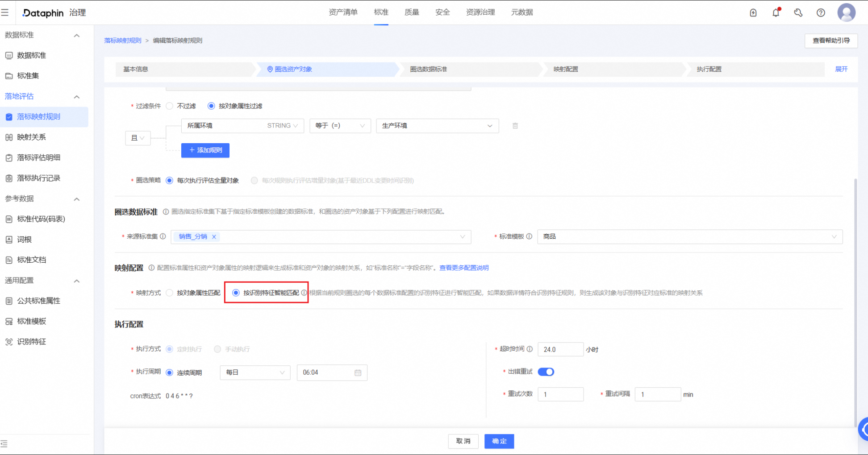Click the 标准代码(码表) sidebar icon
The image size is (868, 455).
[9, 219]
